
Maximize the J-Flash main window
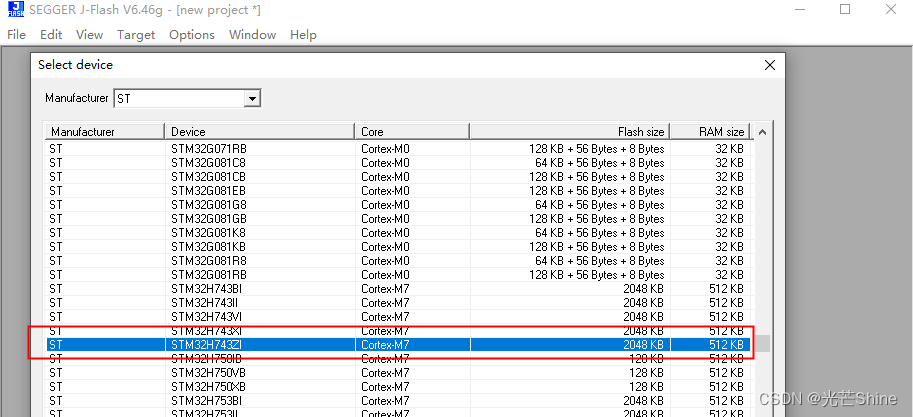(x=845, y=9)
